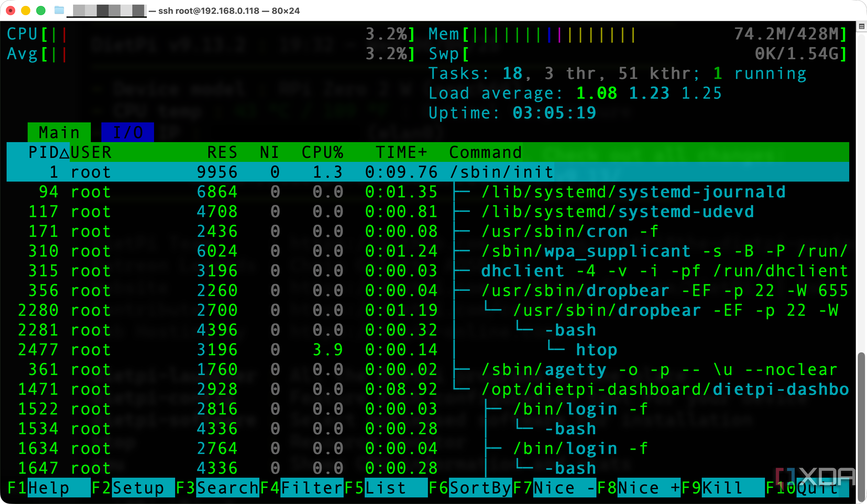Select the dhclient process row
The height and width of the screenshot is (504, 867).
[428, 271]
